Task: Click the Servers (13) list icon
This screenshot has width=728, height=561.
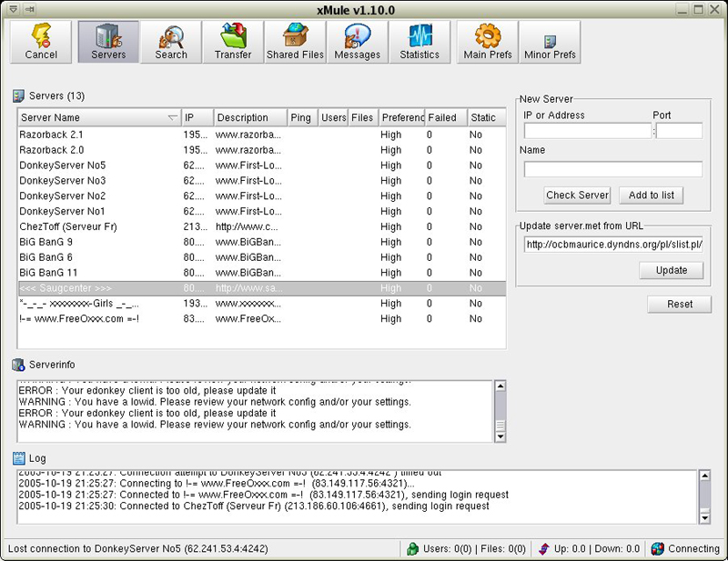Action: [18, 96]
